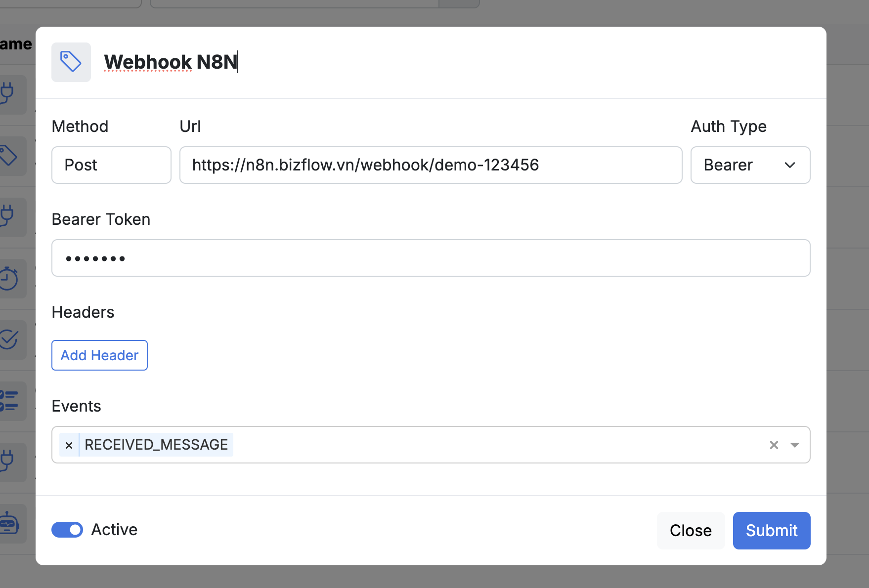This screenshot has width=869, height=588.
Task: Focus the Bearer Token password field
Action: (430, 258)
